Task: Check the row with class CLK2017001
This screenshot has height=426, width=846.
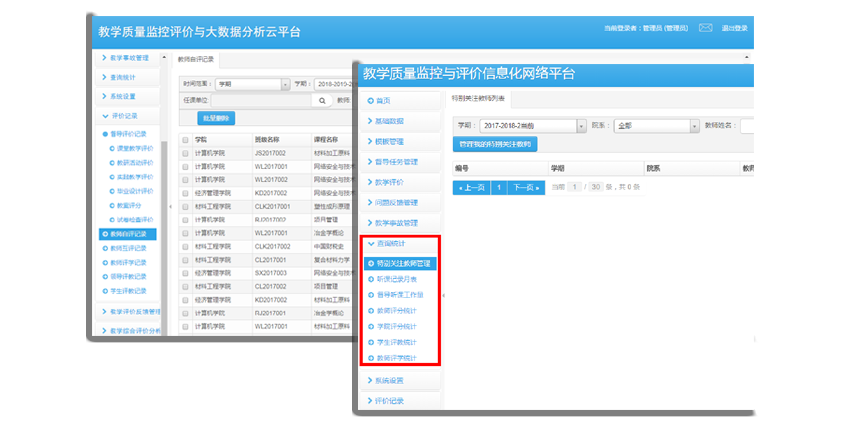Action: coord(185,207)
